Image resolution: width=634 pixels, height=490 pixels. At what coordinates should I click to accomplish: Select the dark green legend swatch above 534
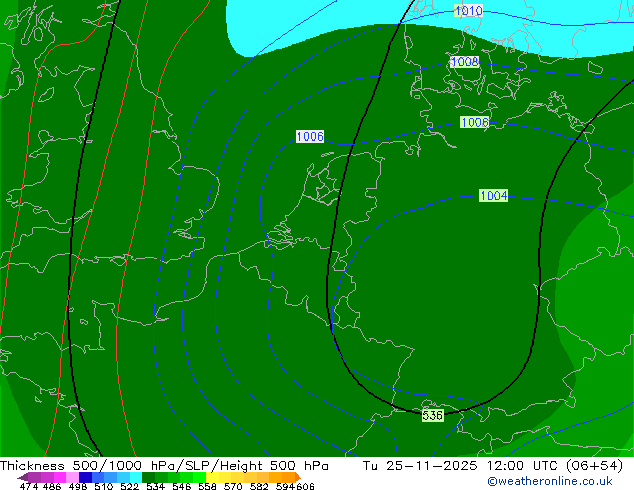148,477
